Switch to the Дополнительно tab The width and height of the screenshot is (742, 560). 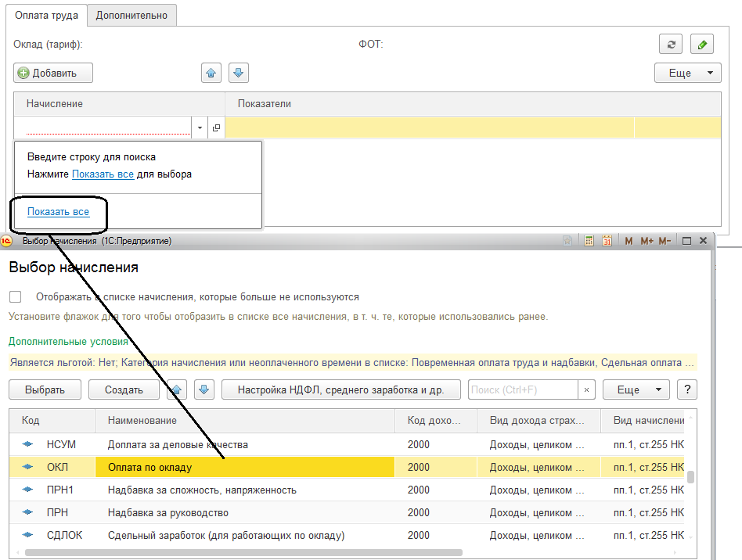click(131, 15)
